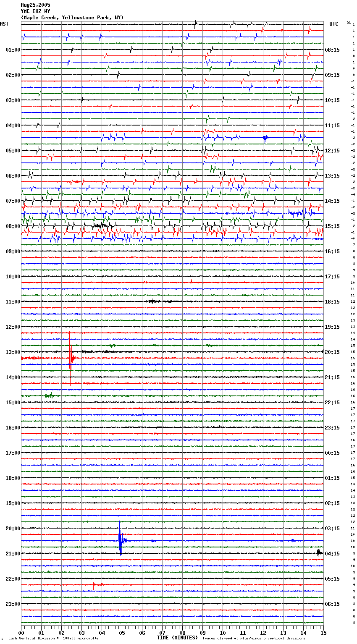Image resolution: width=357 pixels, height=644 pixels.
Task: Select the '09:15' UTC time label
Action: pyautogui.click(x=332, y=75)
